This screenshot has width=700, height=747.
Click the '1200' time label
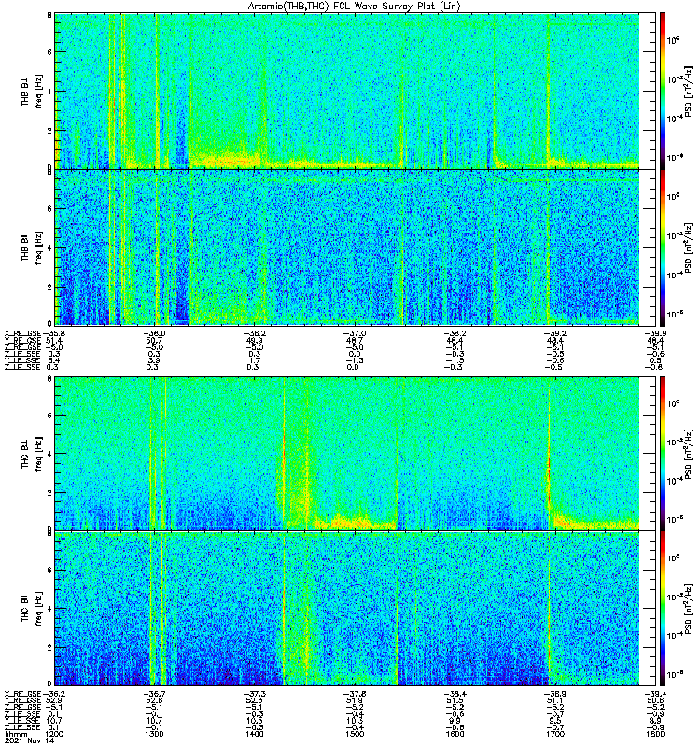53,734
